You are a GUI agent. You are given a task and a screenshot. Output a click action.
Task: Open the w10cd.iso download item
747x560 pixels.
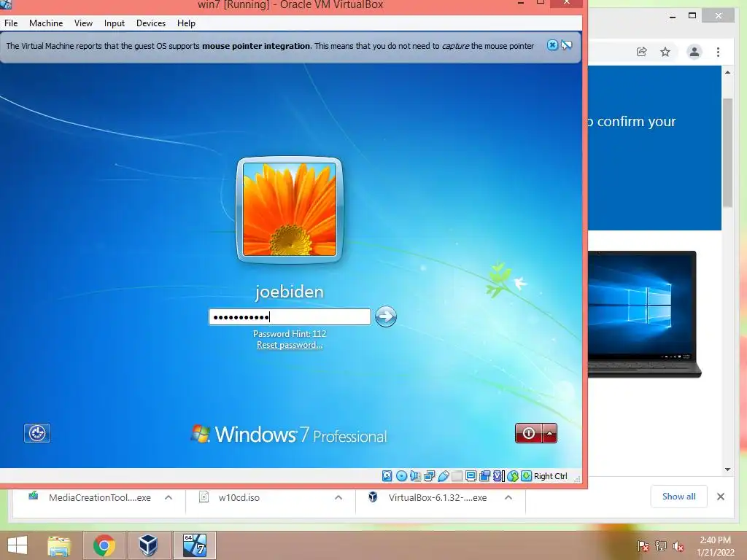point(239,497)
